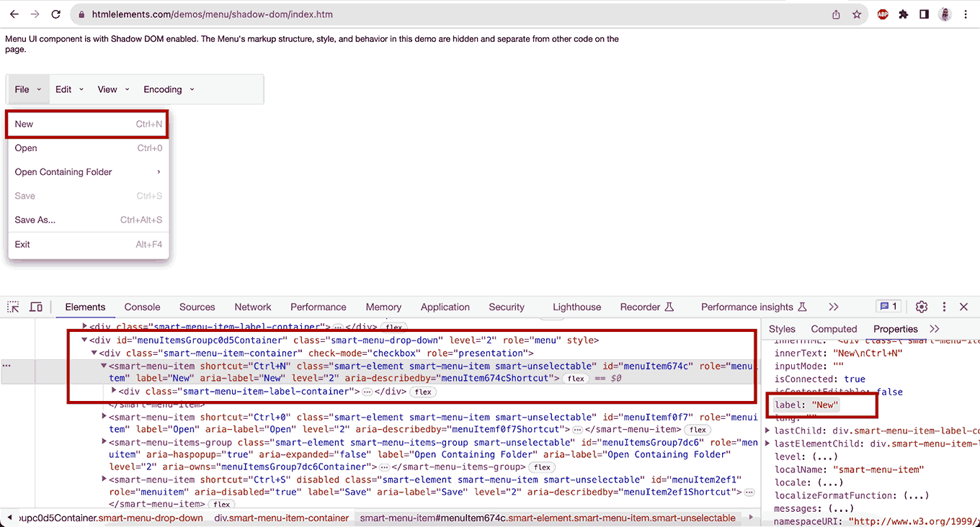Show more DevTools panel tabs
This screenshot has height=527, width=980.
[x=834, y=307]
